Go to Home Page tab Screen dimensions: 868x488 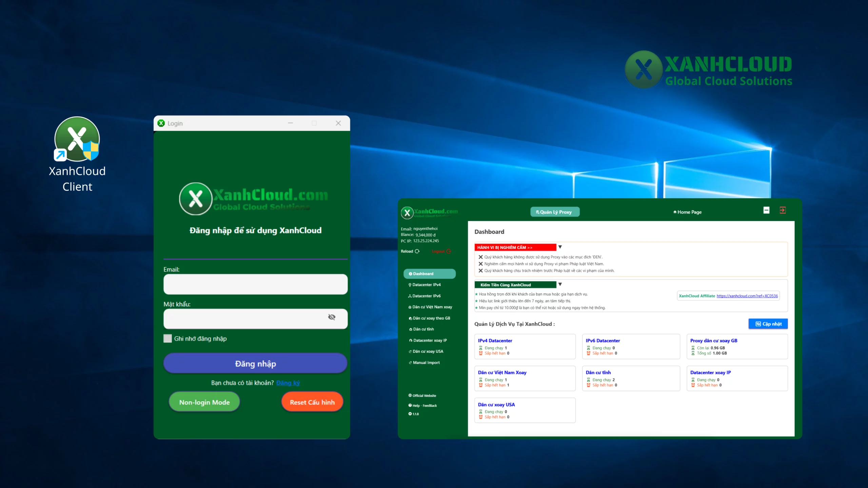pyautogui.click(x=687, y=212)
